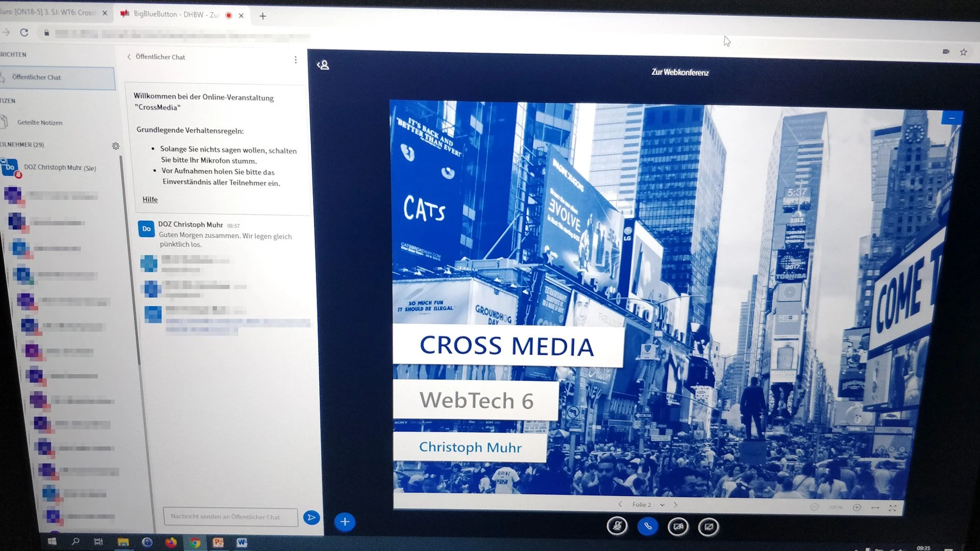Click the blue audio phone button
The image size is (980, 551).
(648, 526)
